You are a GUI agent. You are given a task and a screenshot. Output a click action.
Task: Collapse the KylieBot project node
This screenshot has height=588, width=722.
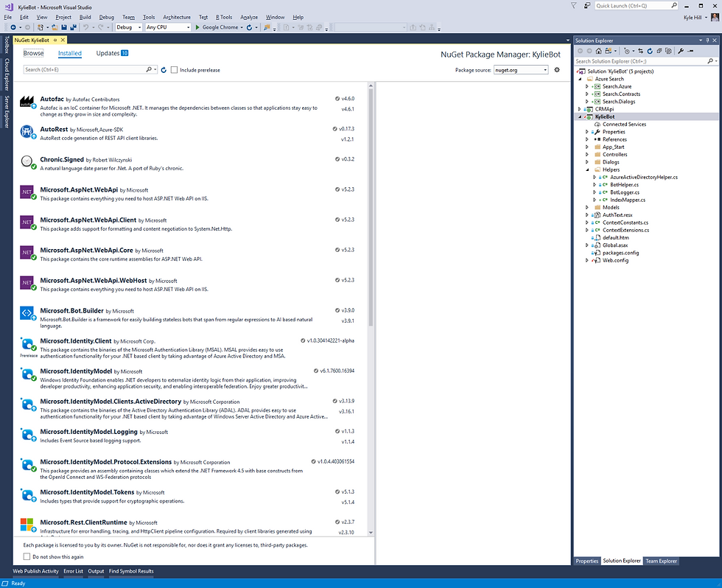coord(580,117)
